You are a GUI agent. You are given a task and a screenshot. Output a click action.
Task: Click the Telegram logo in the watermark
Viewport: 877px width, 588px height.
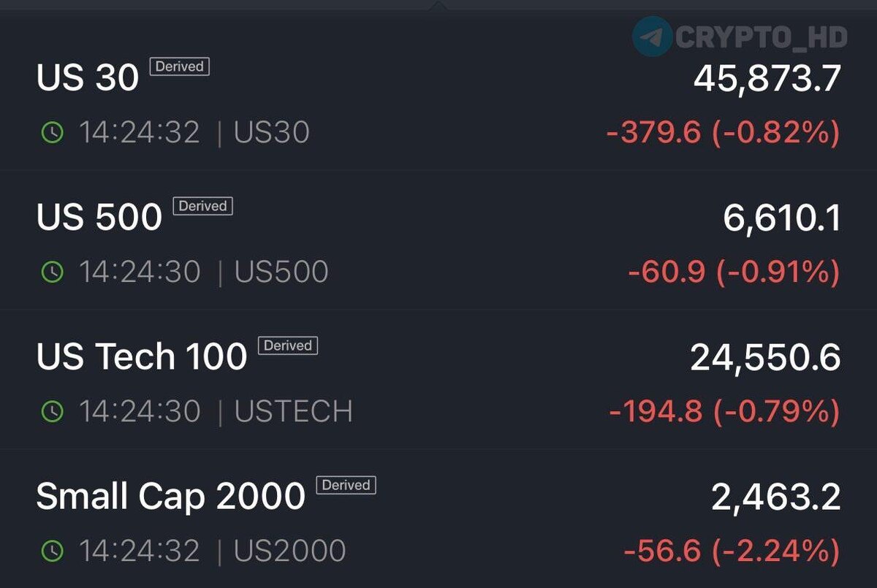pos(652,37)
